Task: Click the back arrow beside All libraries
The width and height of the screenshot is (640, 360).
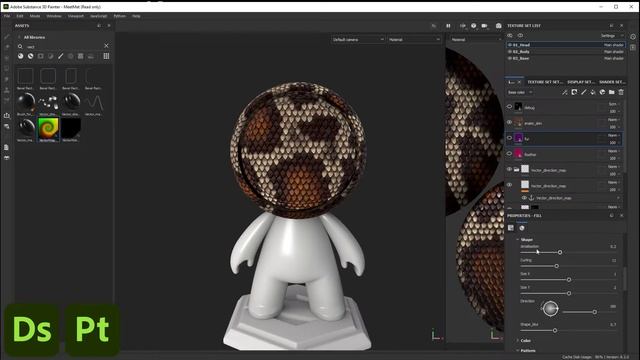Action: pyautogui.click(x=19, y=37)
